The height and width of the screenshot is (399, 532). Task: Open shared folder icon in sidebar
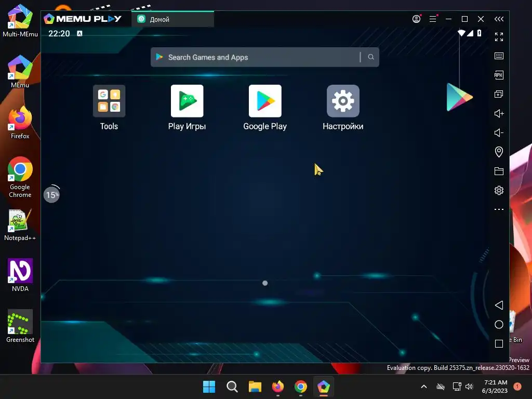[499, 171]
